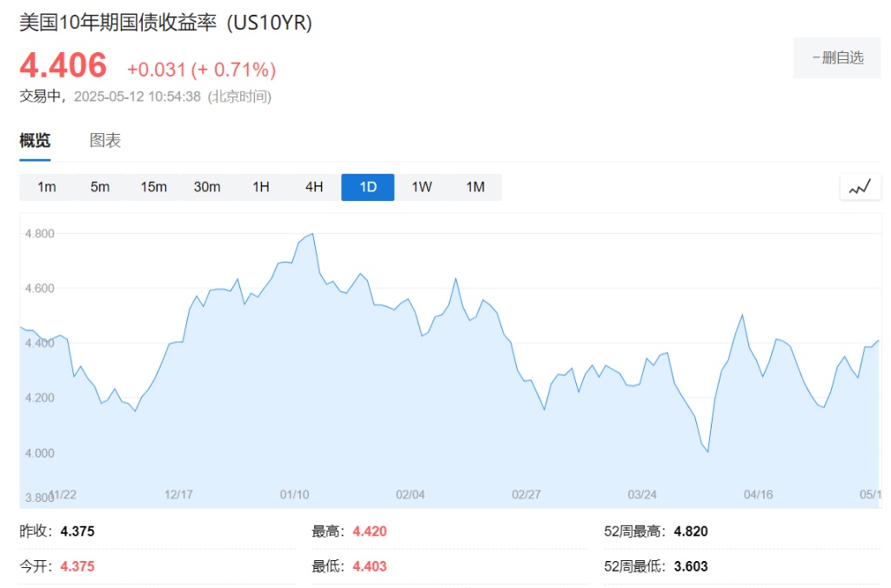
Task: Select the 概览 tab
Action: (x=35, y=141)
